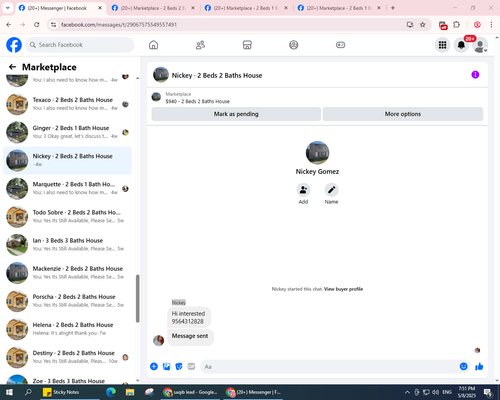This screenshot has height=400, width=500.
Task: Open the Marketplace storefront icon
Action: pyautogui.click(x=247, y=45)
